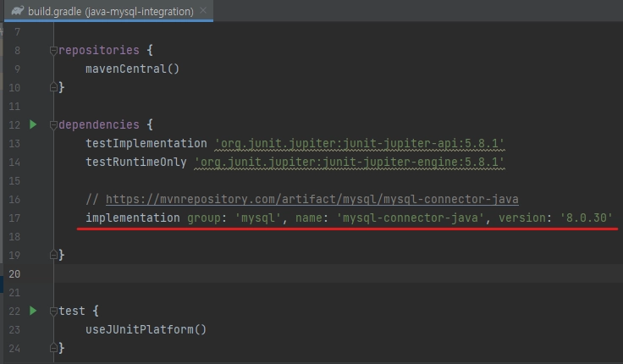623x364 pixels.
Task: Run the test task with green arrow
Action: pyautogui.click(x=33, y=311)
